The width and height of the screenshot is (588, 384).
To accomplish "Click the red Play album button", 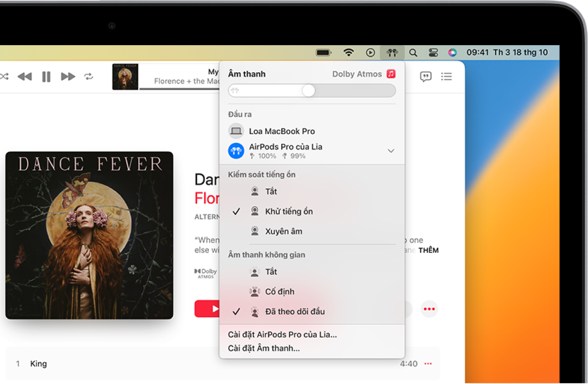I will (x=208, y=309).
